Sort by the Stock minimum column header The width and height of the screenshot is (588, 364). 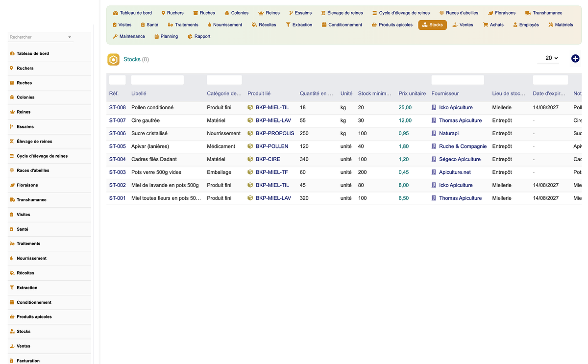374,94
